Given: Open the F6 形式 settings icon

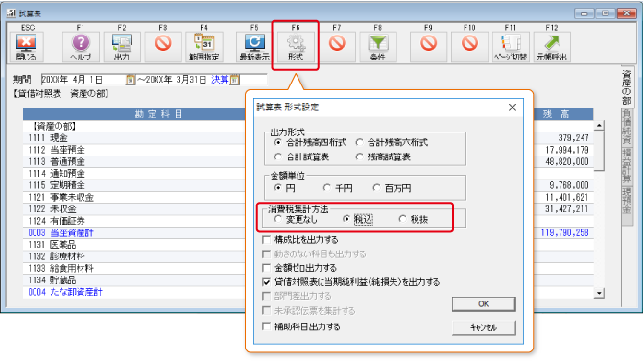Looking at the screenshot, I should pyautogui.click(x=296, y=47).
